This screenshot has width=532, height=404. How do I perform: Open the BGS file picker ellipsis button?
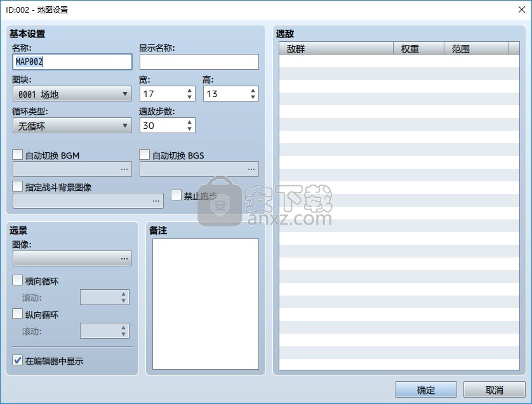(x=251, y=169)
